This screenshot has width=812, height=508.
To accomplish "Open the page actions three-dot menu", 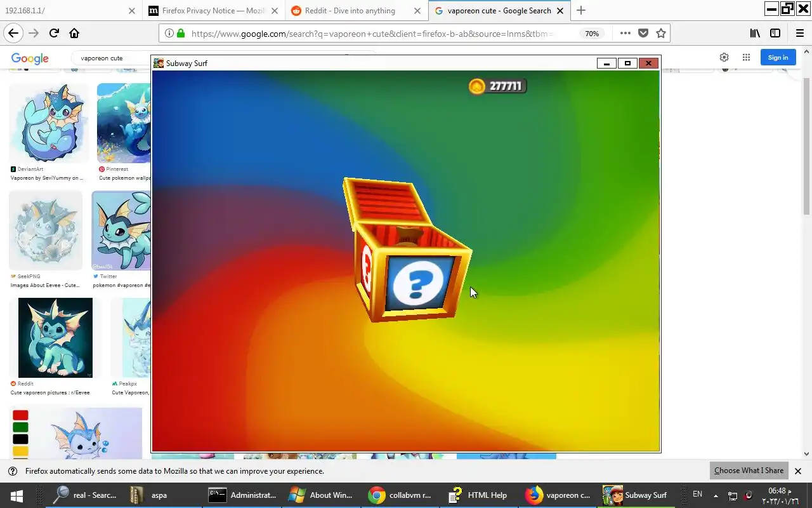I will 625,33.
